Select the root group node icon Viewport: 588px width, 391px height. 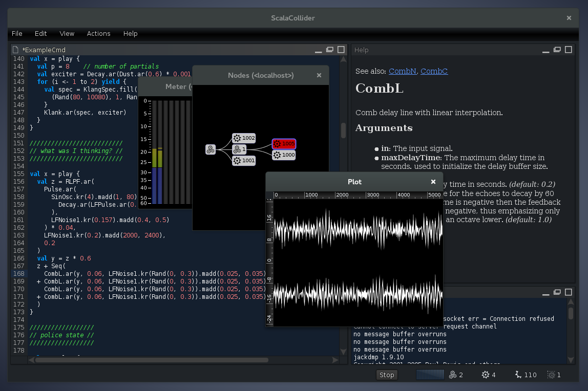pyautogui.click(x=211, y=149)
